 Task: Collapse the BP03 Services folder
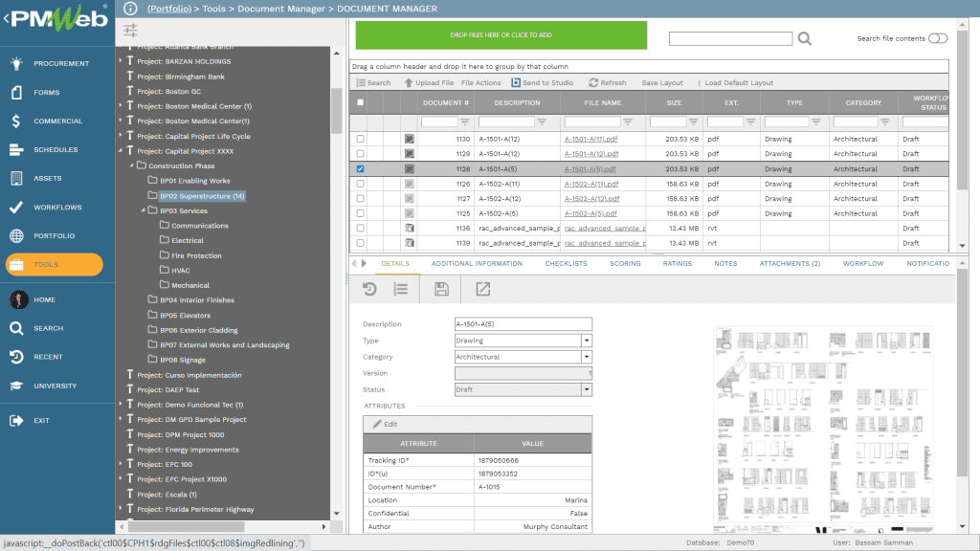(144, 210)
